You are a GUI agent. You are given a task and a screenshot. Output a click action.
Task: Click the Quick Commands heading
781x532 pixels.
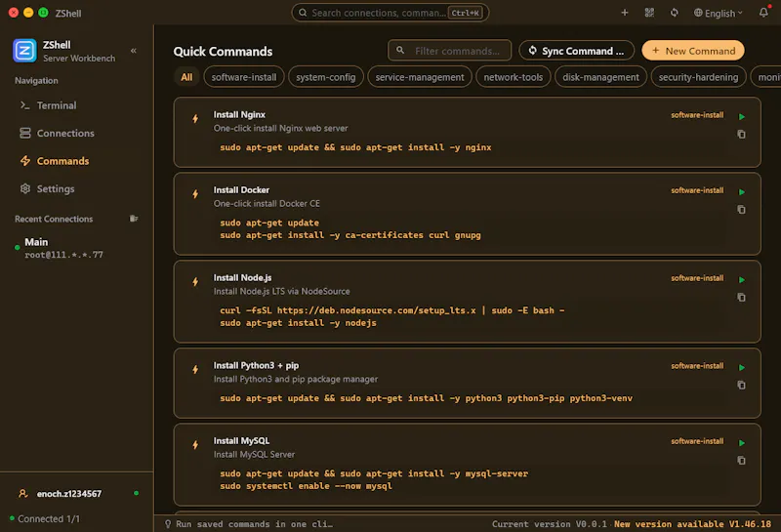point(223,52)
